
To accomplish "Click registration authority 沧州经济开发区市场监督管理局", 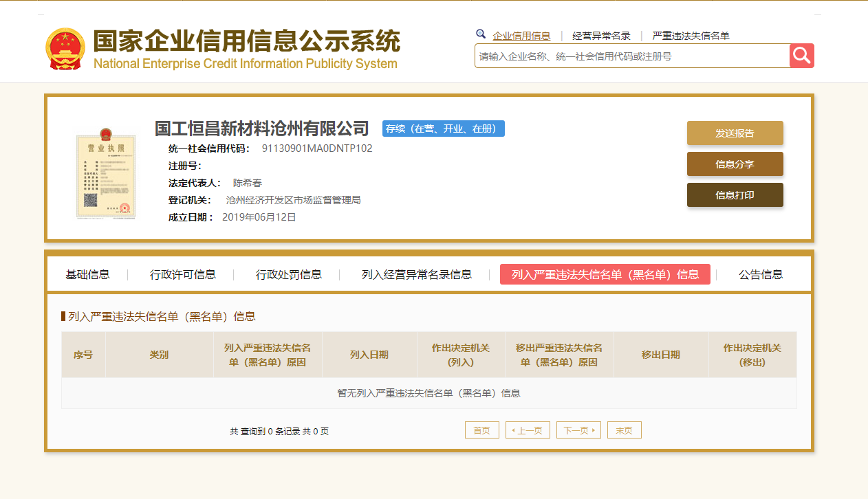I will (294, 200).
